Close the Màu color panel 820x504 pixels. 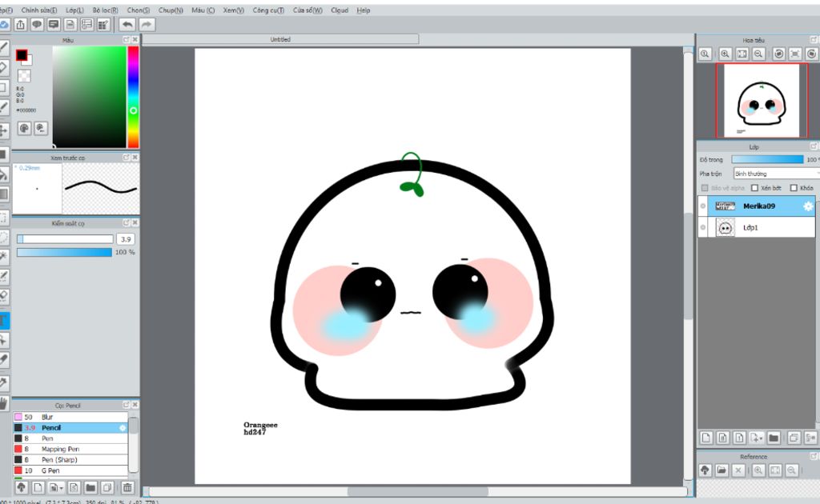(x=135, y=40)
